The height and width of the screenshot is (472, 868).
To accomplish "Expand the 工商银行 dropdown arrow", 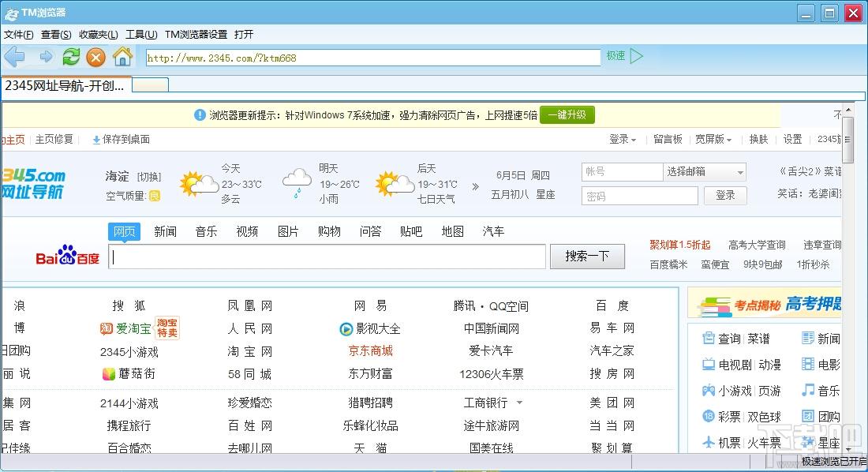I will pyautogui.click(x=519, y=403).
